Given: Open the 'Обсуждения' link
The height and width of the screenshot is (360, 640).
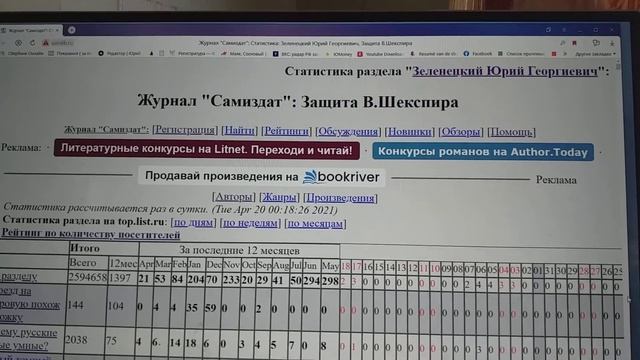Looking at the screenshot, I should [x=348, y=131].
